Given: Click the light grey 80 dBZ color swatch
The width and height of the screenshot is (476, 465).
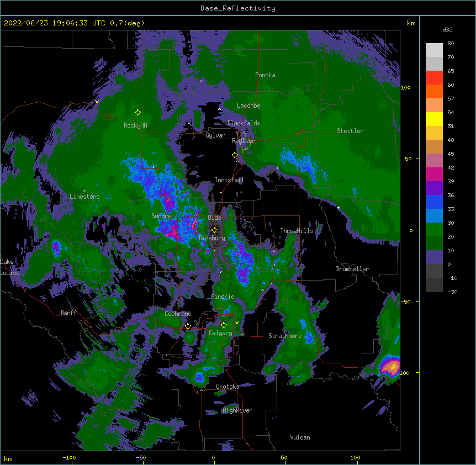Looking at the screenshot, I should tap(434, 50).
